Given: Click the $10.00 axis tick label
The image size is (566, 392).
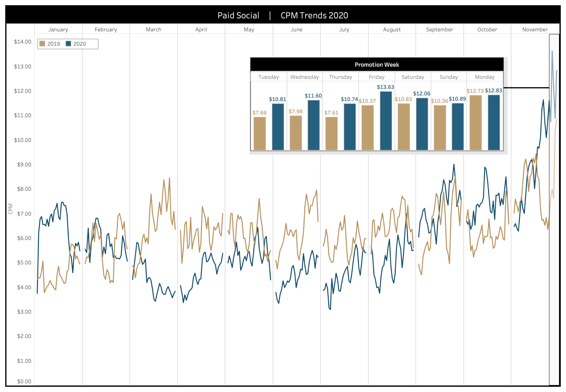Looking at the screenshot, I should coord(23,140).
